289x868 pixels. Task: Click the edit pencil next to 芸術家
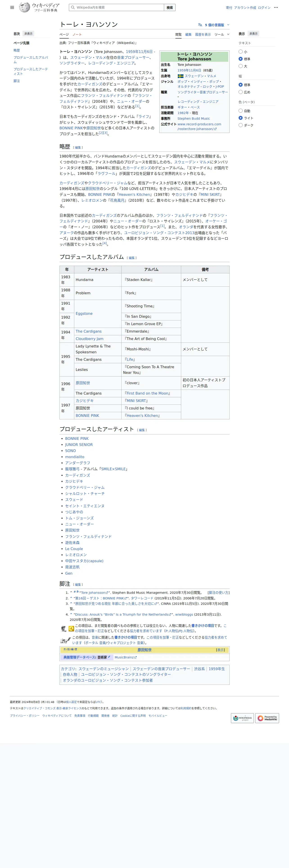coord(109,657)
